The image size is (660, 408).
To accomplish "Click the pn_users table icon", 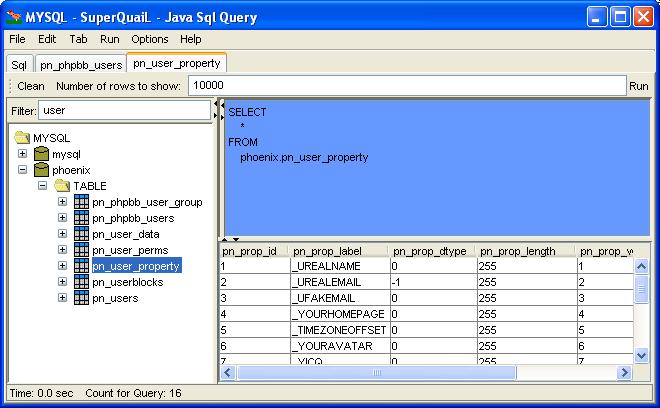I will (81, 298).
